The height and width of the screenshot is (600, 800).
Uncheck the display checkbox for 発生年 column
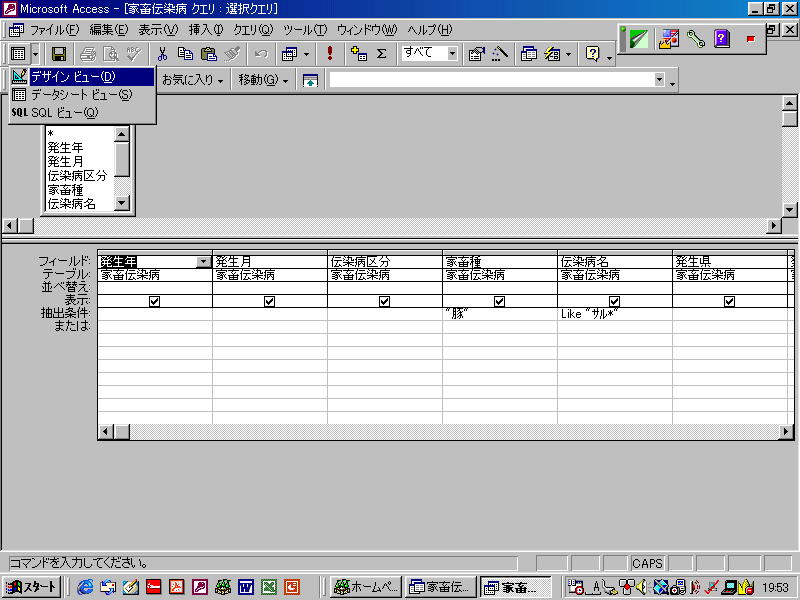(154, 301)
